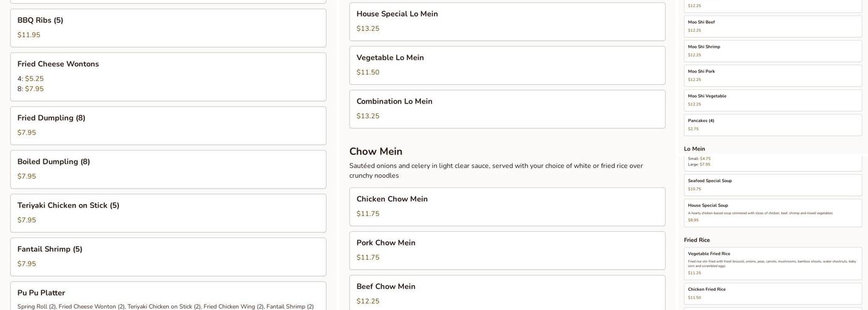Viewport: 868px width, 310px height.
Task: Choose Fried Dumpling (8)
Action: pos(168,126)
